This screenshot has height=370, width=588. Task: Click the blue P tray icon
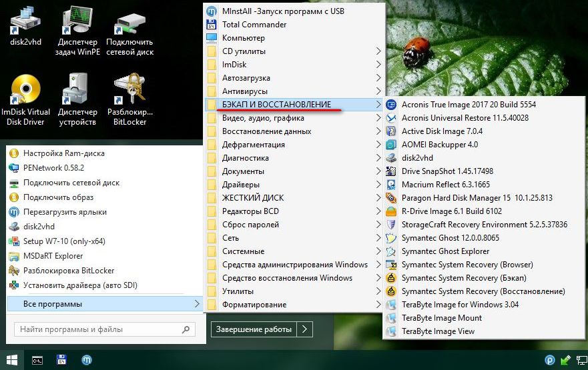pyautogui.click(x=550, y=360)
